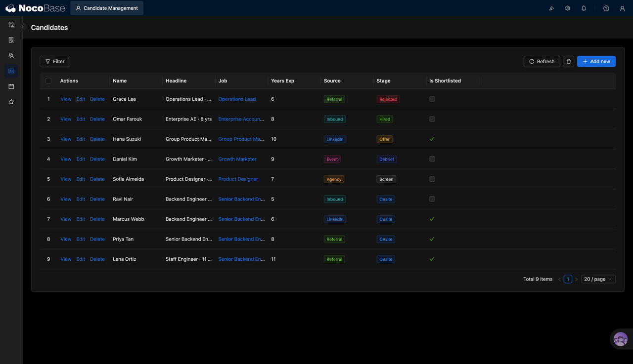View the Marcus Webb record
This screenshot has width=633, height=364.
(x=66, y=219)
